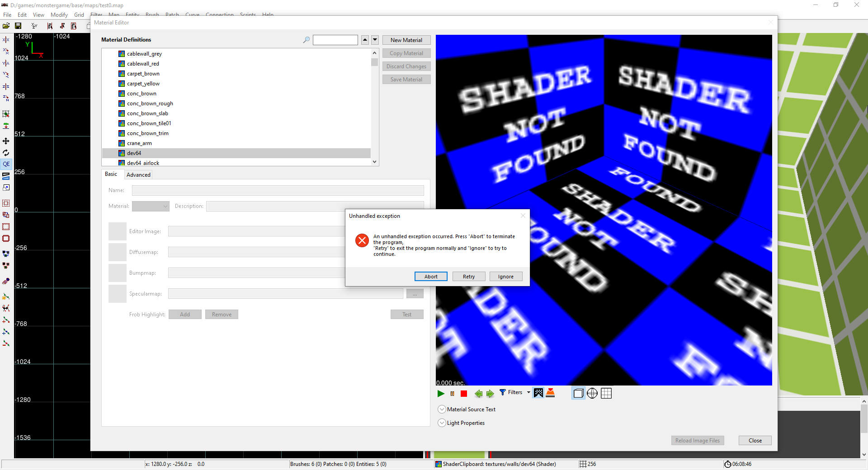The width and height of the screenshot is (868, 470).
Task: Switch preview model to sphere
Action: tap(592, 393)
